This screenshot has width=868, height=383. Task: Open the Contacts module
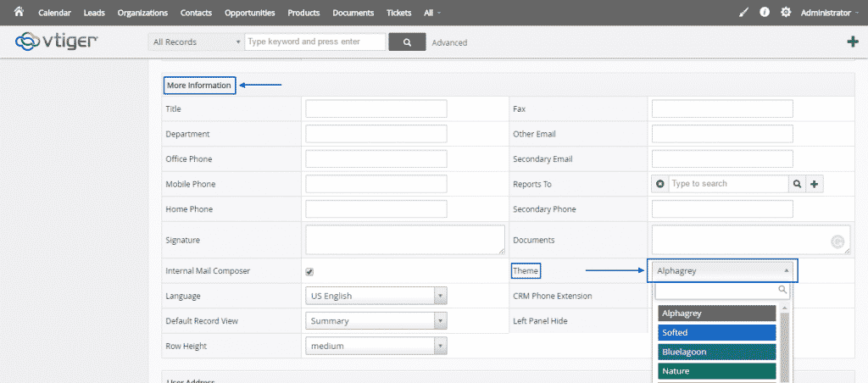point(196,13)
